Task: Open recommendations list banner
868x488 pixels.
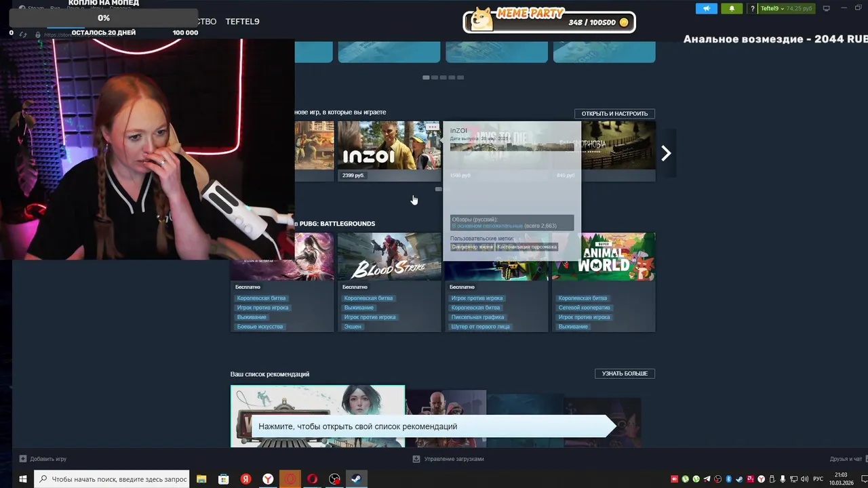Action: pos(434,426)
